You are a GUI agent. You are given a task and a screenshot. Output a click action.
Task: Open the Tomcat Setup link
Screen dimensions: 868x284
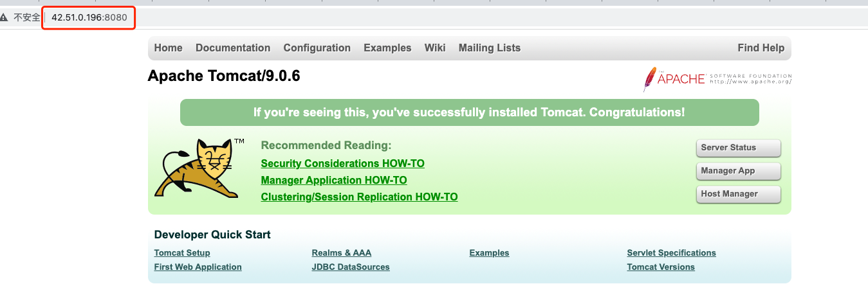182,253
